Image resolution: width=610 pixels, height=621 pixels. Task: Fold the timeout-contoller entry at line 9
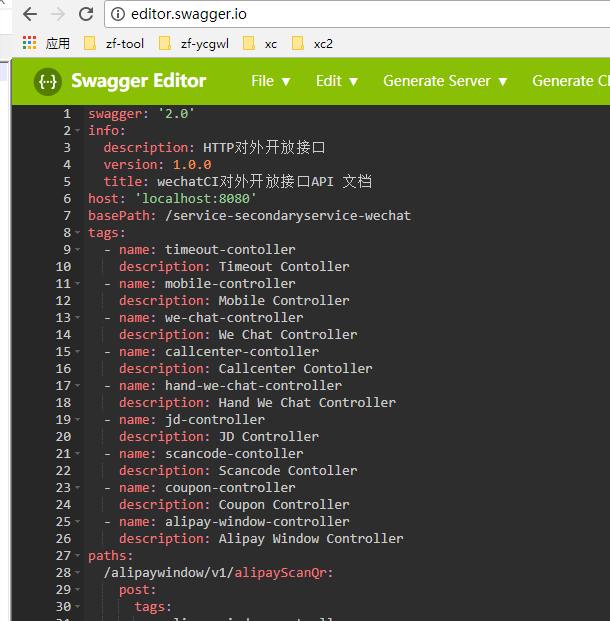tap(78, 250)
